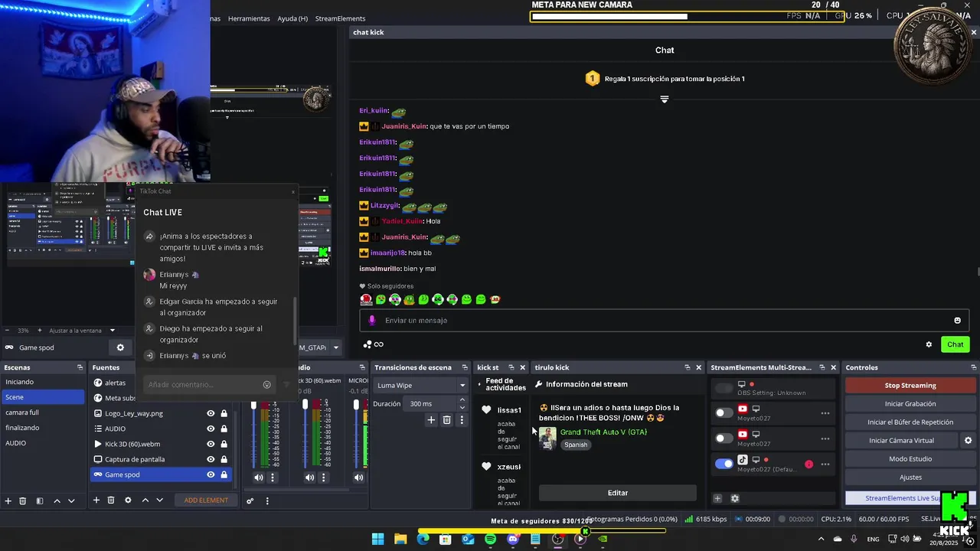Move scene up in Escenas panel
The height and width of the screenshot is (551, 980).
[x=57, y=500]
